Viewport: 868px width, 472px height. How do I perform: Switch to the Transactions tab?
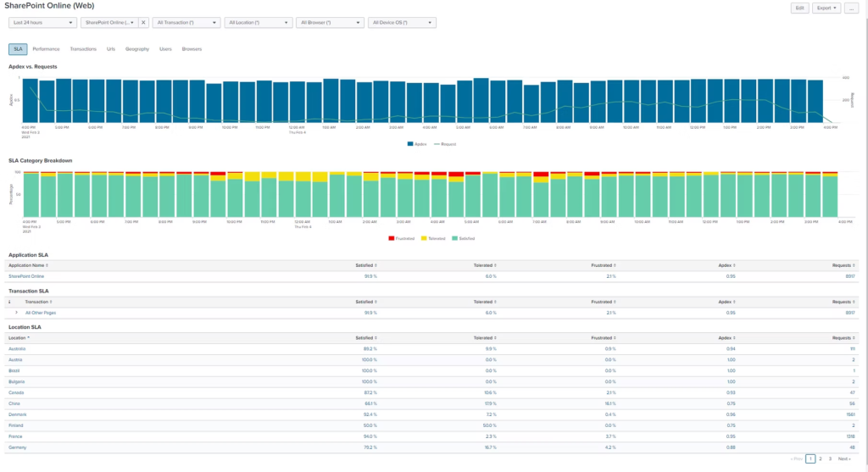83,49
